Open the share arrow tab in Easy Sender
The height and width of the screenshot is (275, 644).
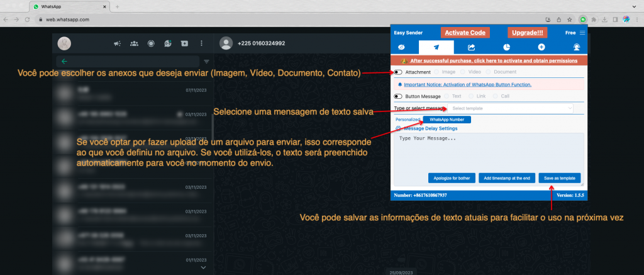472,47
